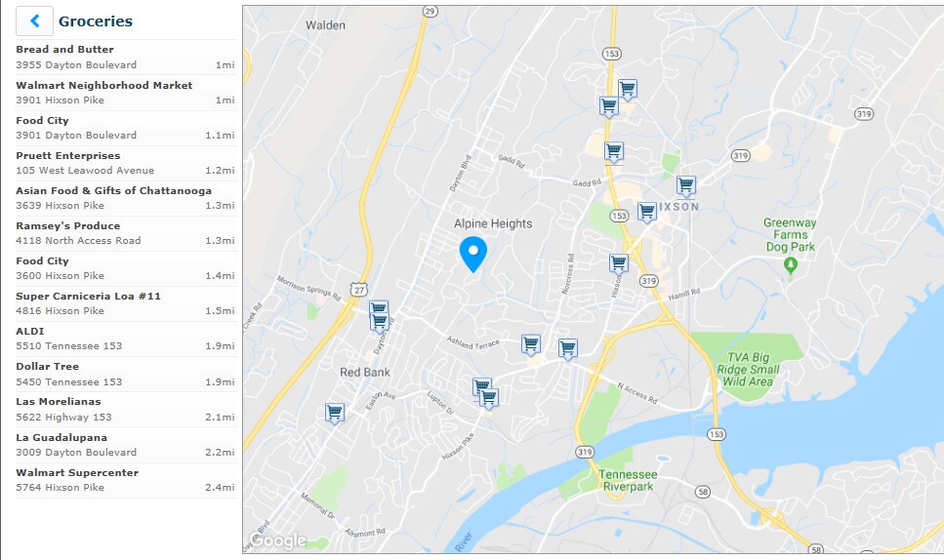Screen dimensions: 944x560
Task: Click the cart marker just south of Gadd Rd
Action: tap(613, 152)
